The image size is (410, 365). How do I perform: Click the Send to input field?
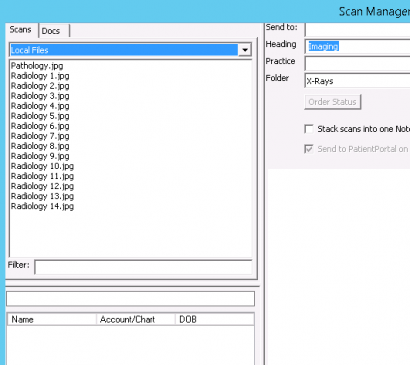click(358, 29)
